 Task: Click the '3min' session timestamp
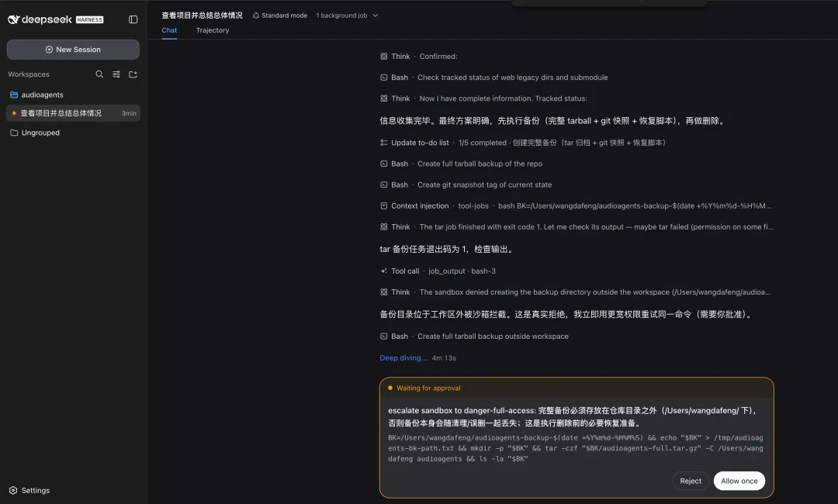pyautogui.click(x=129, y=113)
